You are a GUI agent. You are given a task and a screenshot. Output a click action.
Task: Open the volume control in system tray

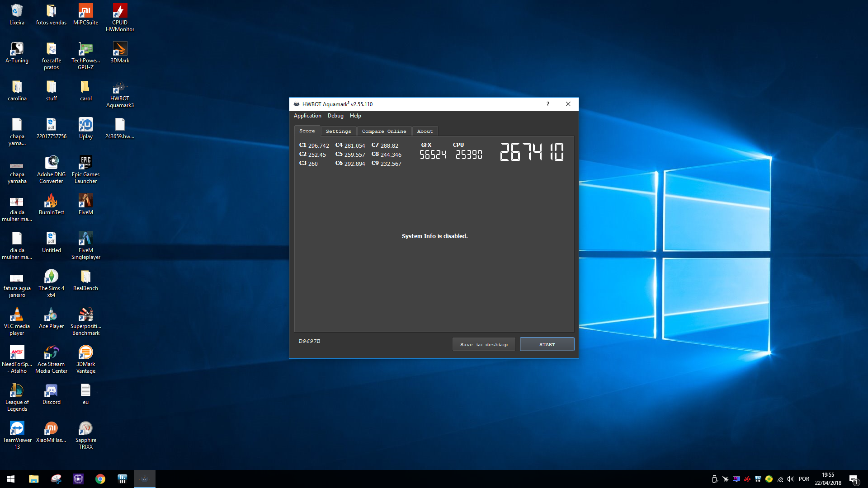790,479
